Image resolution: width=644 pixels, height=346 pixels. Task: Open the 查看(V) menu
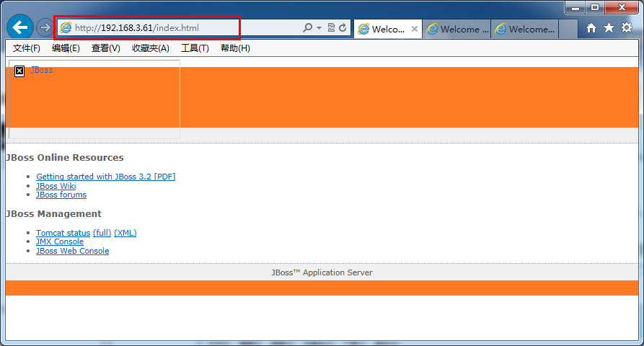105,48
